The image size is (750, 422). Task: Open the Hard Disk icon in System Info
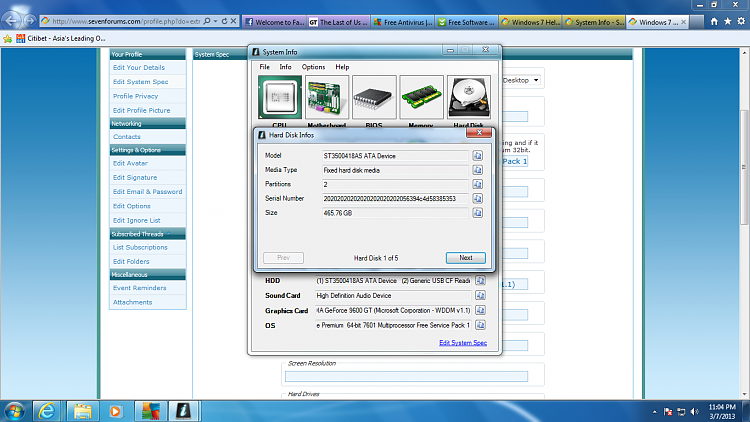point(469,97)
